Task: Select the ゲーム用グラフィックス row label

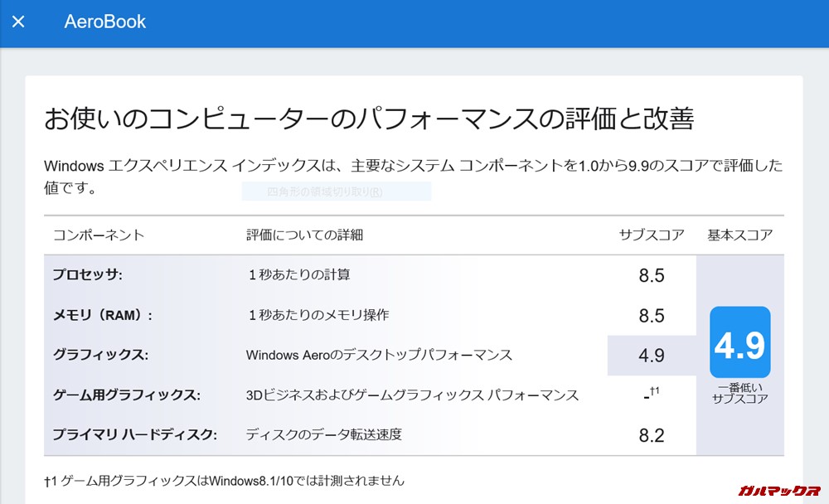Action: [126, 395]
